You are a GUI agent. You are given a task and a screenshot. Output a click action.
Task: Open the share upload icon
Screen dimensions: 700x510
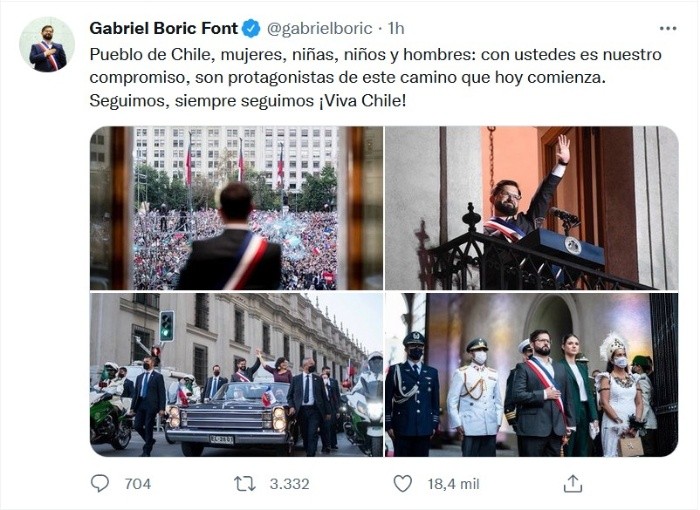(x=573, y=484)
